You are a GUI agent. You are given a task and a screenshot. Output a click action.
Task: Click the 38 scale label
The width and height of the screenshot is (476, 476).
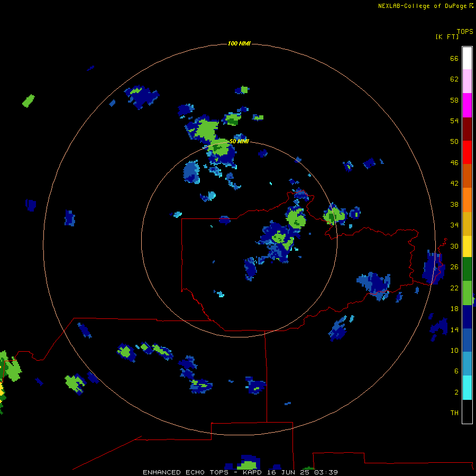click(x=454, y=204)
